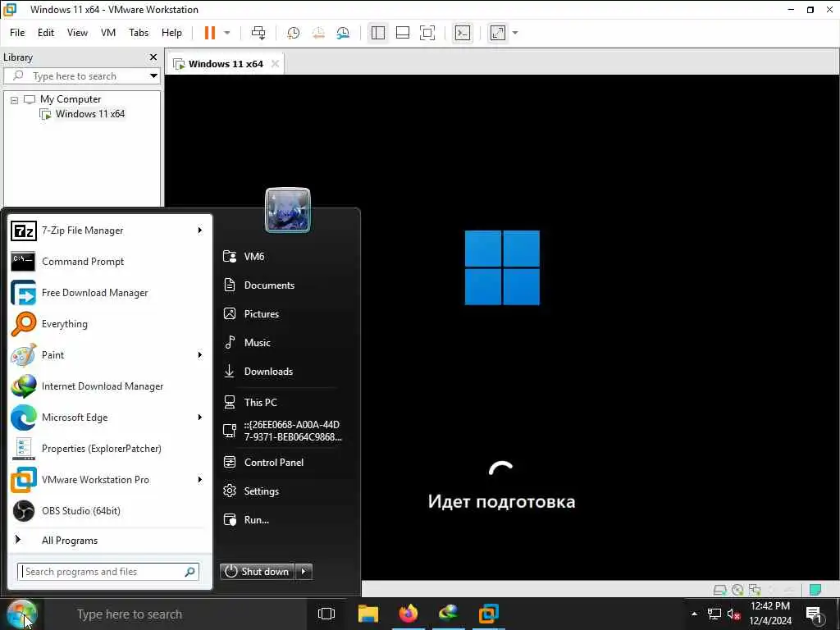Click the Revert to snapshot icon
Image resolution: width=840 pixels, height=630 pixels.
[318, 33]
